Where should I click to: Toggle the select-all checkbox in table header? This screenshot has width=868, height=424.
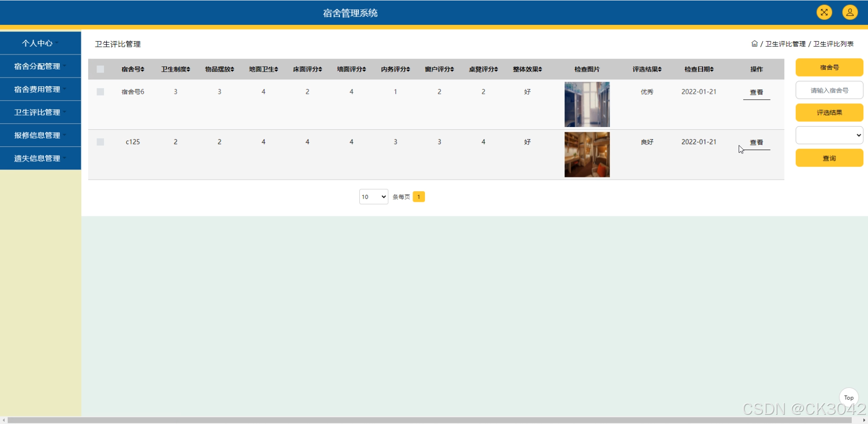[100, 69]
